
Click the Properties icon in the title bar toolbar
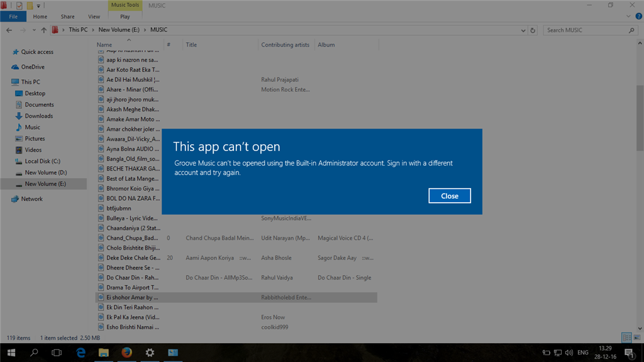click(19, 6)
